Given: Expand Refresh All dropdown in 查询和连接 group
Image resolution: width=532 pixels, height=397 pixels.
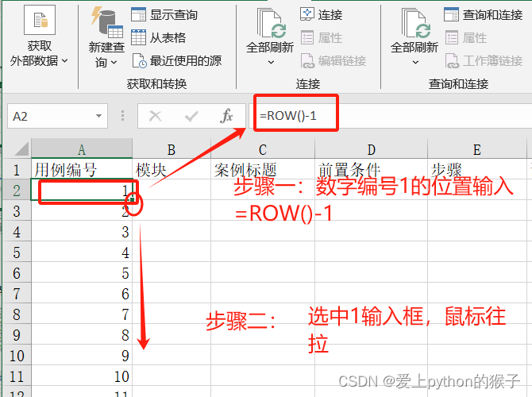Looking at the screenshot, I should pyautogui.click(x=415, y=62).
